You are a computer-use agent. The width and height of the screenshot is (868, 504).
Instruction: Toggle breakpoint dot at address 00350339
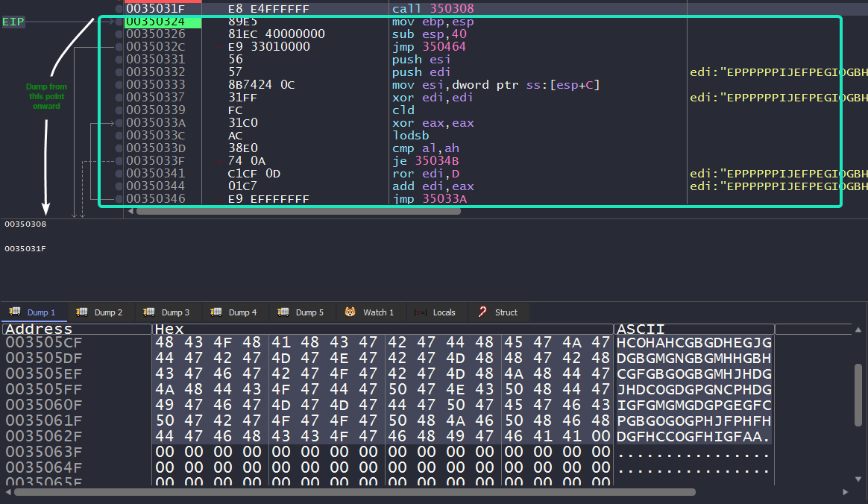(119, 110)
